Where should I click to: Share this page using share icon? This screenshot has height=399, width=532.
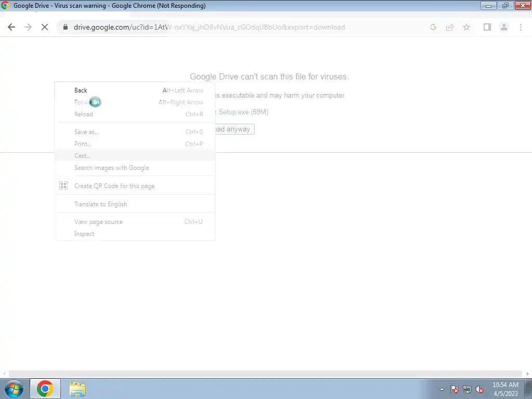450,27
